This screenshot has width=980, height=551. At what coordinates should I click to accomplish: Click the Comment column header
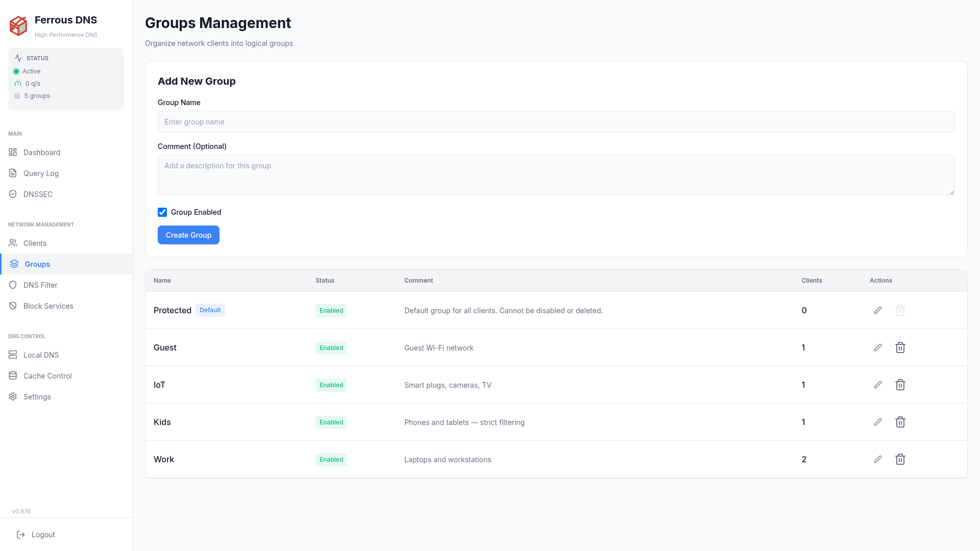pos(419,281)
